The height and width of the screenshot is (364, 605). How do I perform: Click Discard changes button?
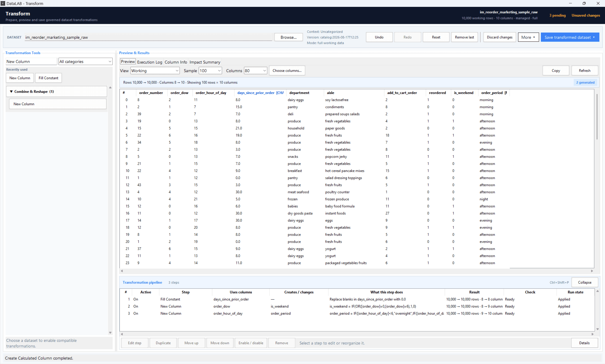tap(500, 37)
